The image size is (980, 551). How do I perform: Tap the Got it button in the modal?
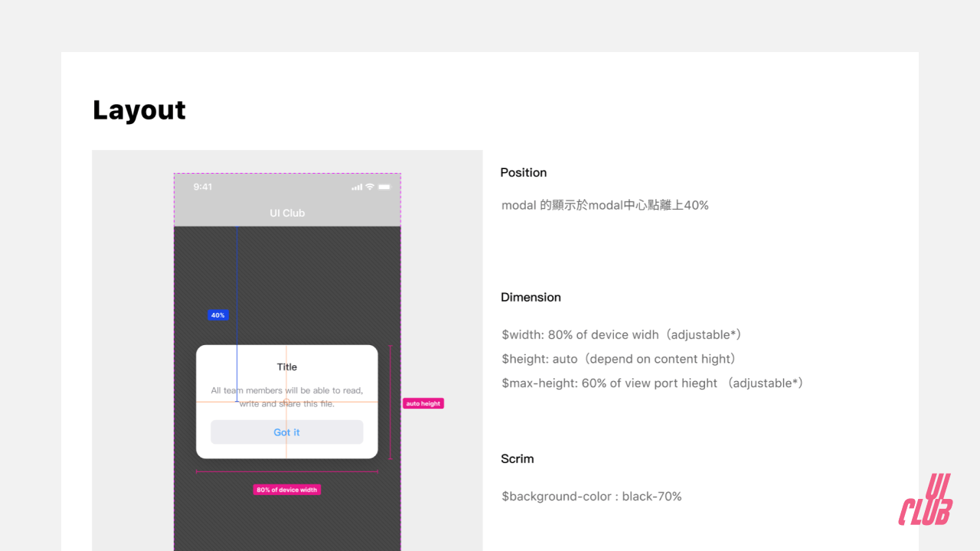[x=287, y=432]
